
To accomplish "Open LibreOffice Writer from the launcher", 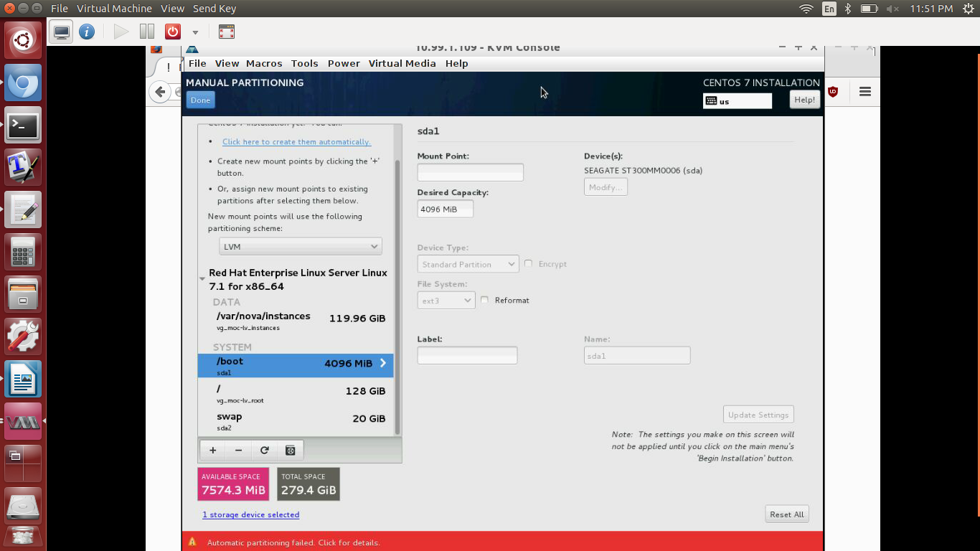I will pos(23,379).
